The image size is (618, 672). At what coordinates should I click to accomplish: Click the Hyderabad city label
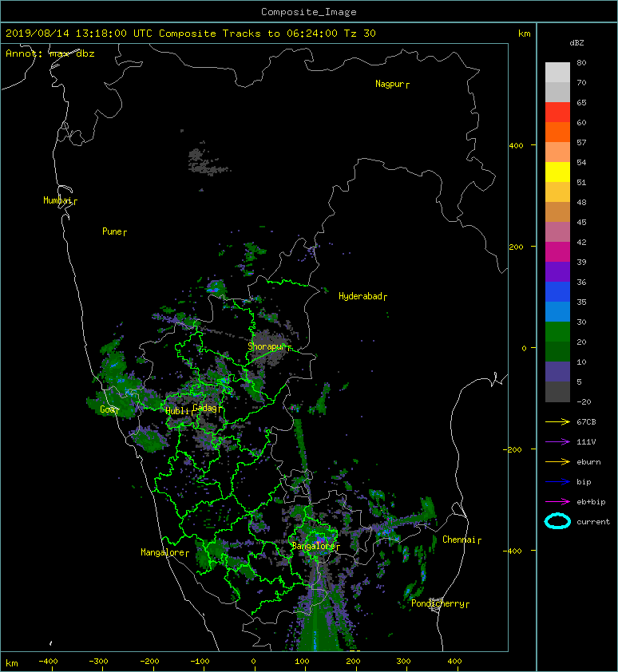(360, 296)
